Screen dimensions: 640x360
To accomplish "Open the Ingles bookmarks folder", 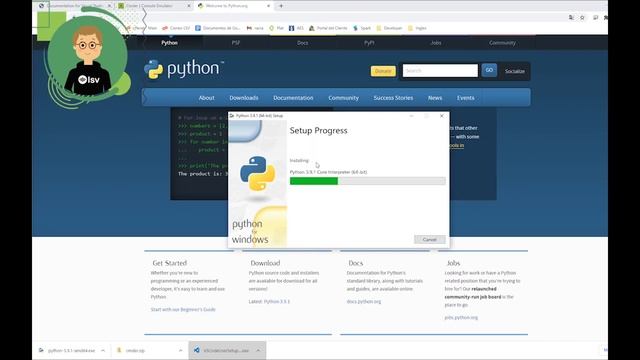I will pyautogui.click(x=418, y=28).
